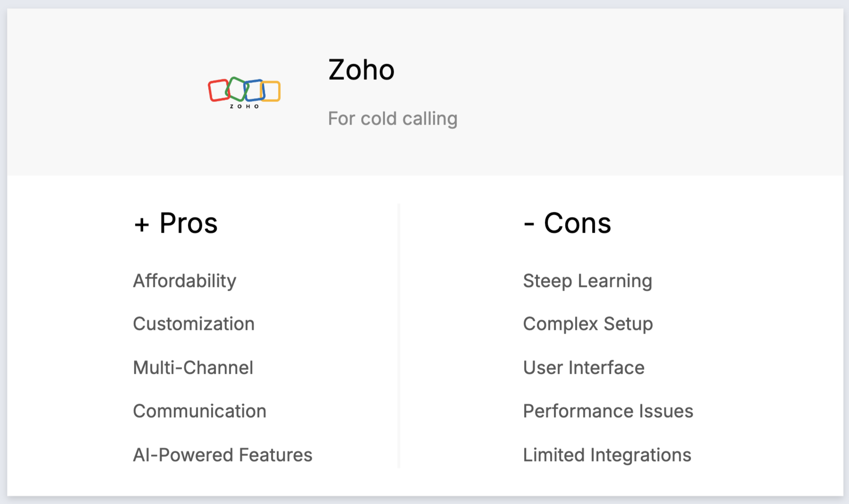
Task: Click the red square in Zoho logo
Action: pos(218,91)
